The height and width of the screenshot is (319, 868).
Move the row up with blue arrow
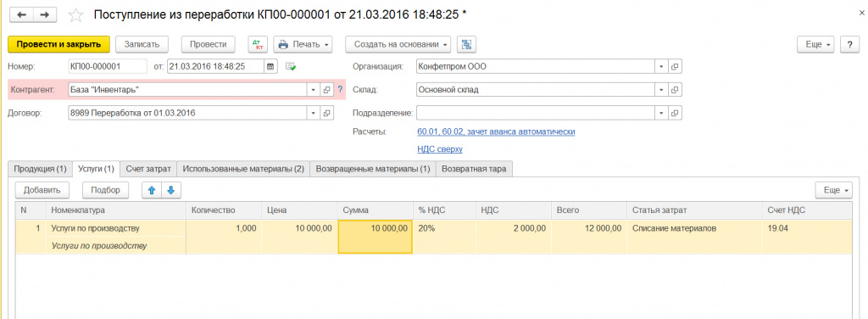pyautogui.click(x=152, y=190)
